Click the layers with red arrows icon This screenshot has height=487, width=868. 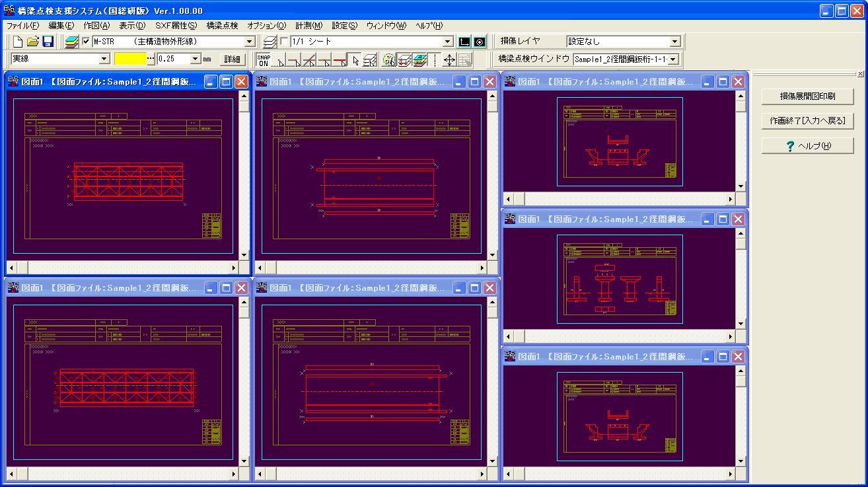(404, 59)
